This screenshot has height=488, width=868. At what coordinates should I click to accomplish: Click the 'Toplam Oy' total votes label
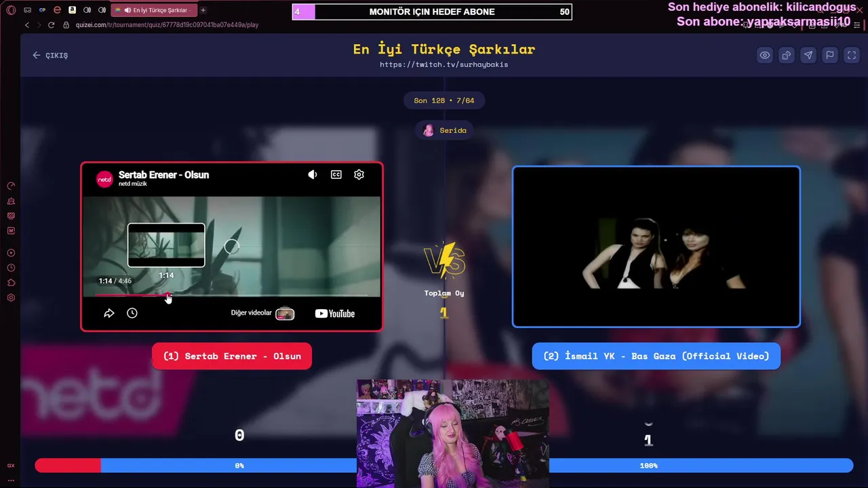444,293
